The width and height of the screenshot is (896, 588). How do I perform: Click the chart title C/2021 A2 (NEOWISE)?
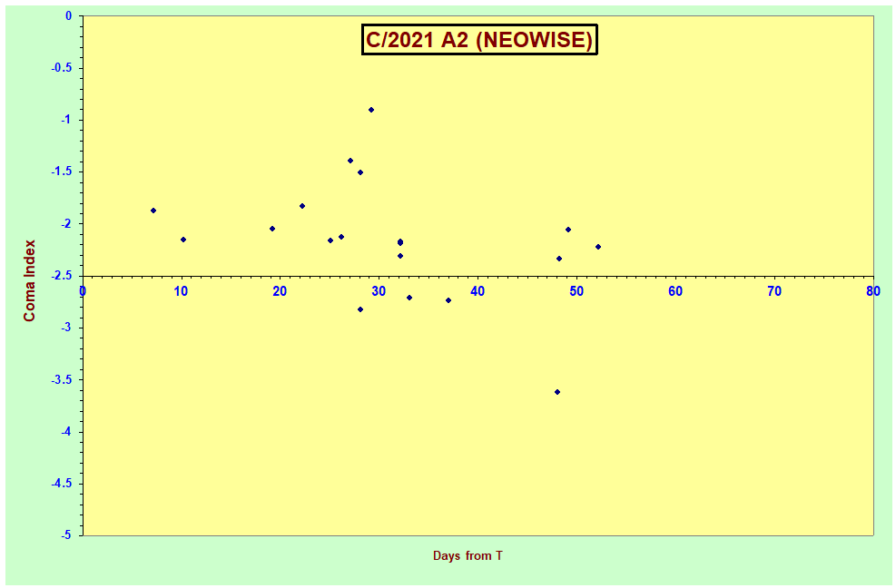(x=479, y=39)
